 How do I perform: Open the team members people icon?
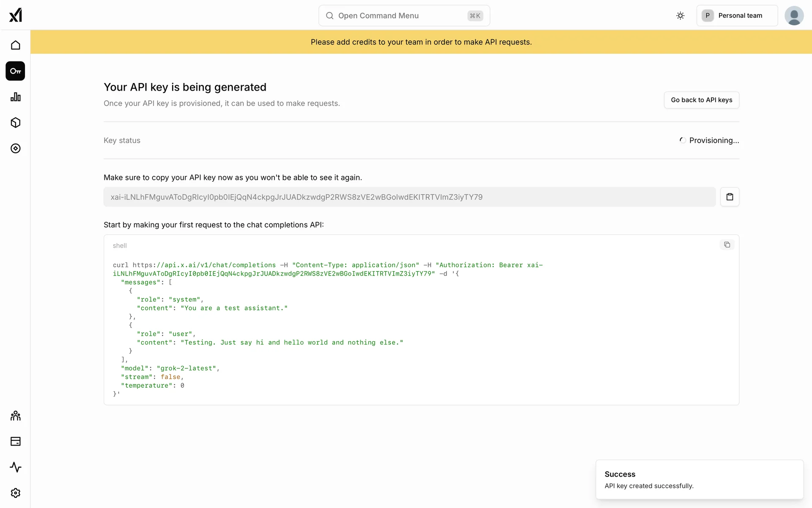(x=16, y=416)
